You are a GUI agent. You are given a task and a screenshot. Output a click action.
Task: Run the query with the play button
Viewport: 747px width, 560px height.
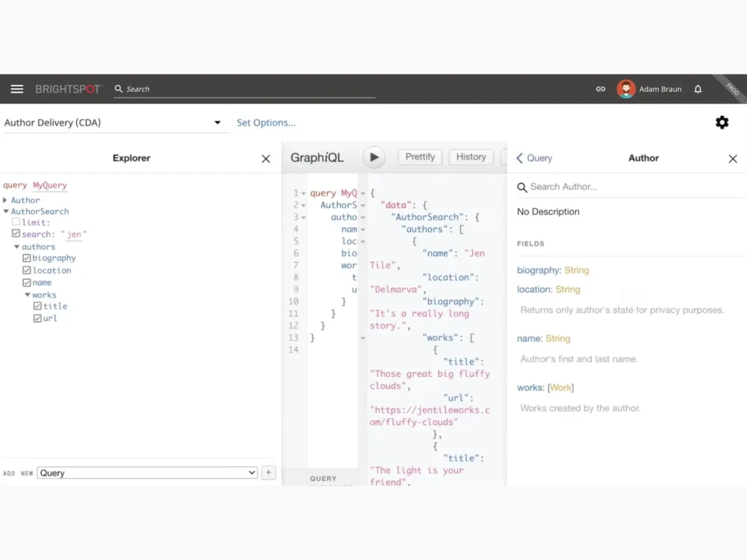pos(373,157)
